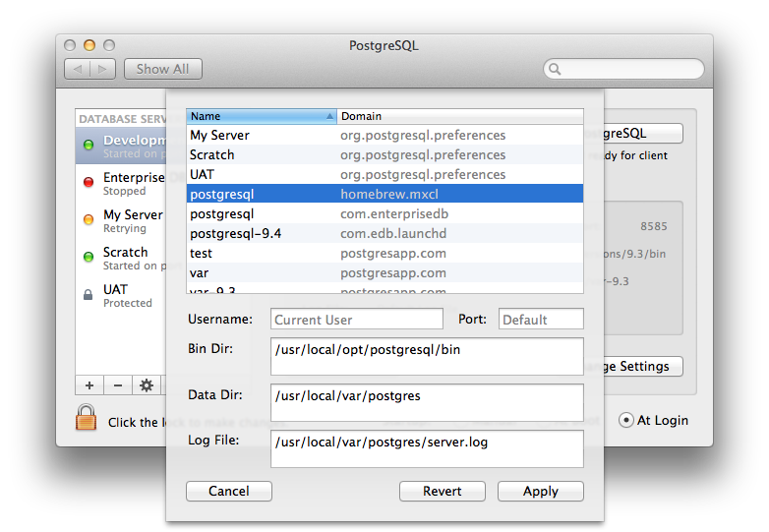Select the 'test' row in the table

coord(384,253)
